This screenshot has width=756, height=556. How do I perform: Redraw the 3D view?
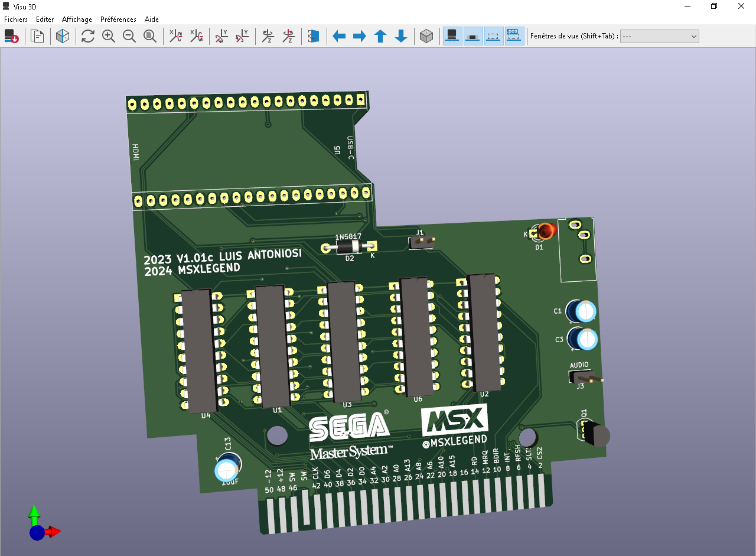click(88, 36)
